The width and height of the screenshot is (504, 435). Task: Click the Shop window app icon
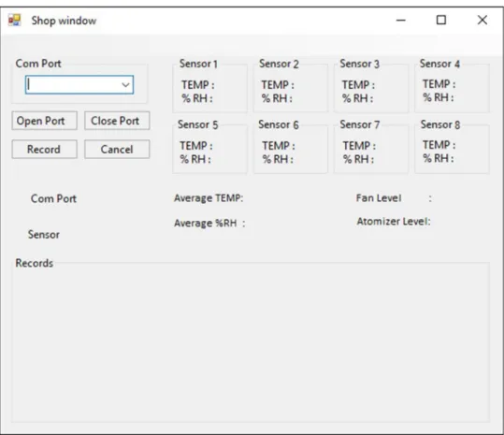coord(14,21)
